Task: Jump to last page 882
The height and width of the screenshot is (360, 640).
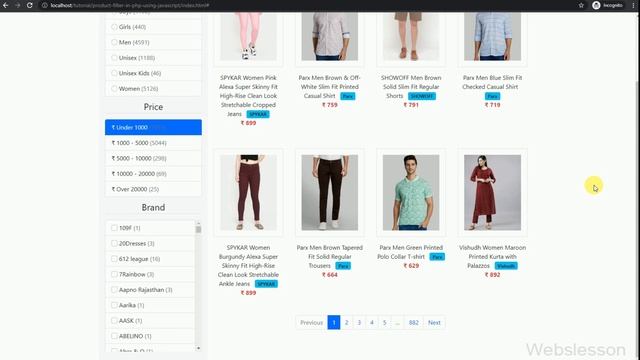Action: [413, 323]
